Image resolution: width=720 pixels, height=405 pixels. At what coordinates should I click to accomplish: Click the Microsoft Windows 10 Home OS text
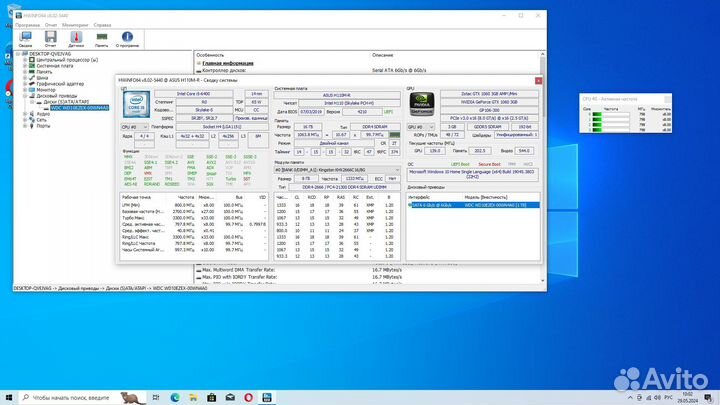coord(472,174)
